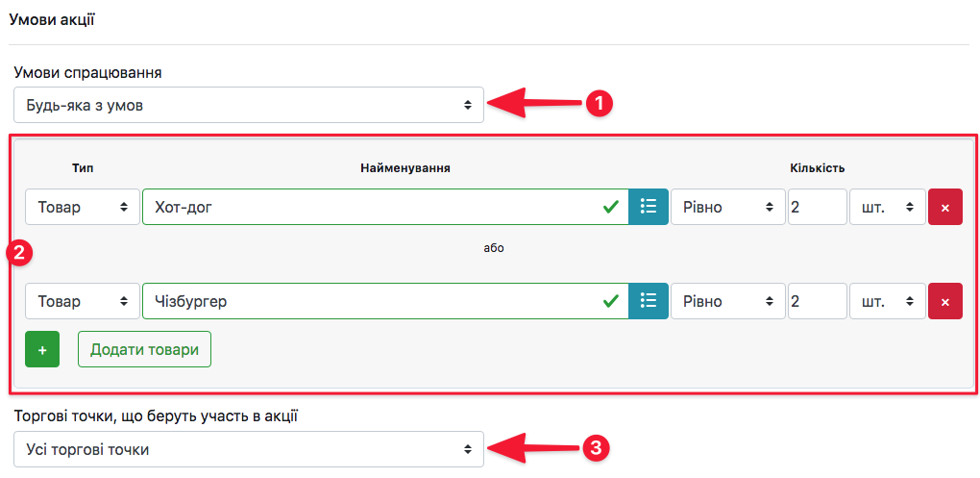Open the Умови спрацювання dropdown
Viewport: 980px width, 478px height.
coord(249,105)
